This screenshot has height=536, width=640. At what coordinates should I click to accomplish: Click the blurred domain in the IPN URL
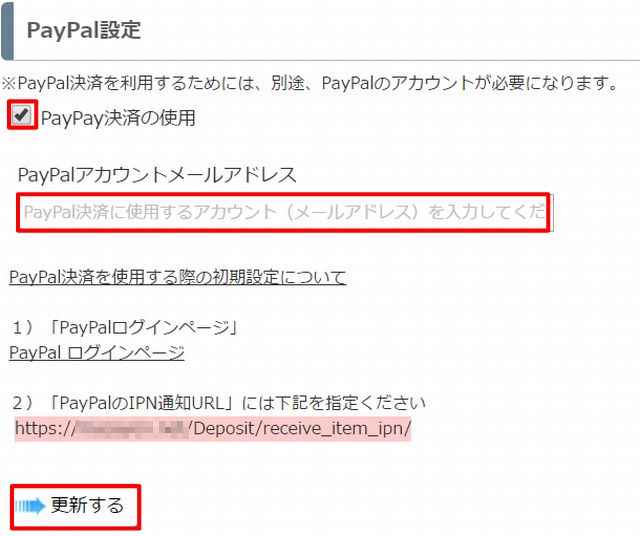[x=132, y=429]
